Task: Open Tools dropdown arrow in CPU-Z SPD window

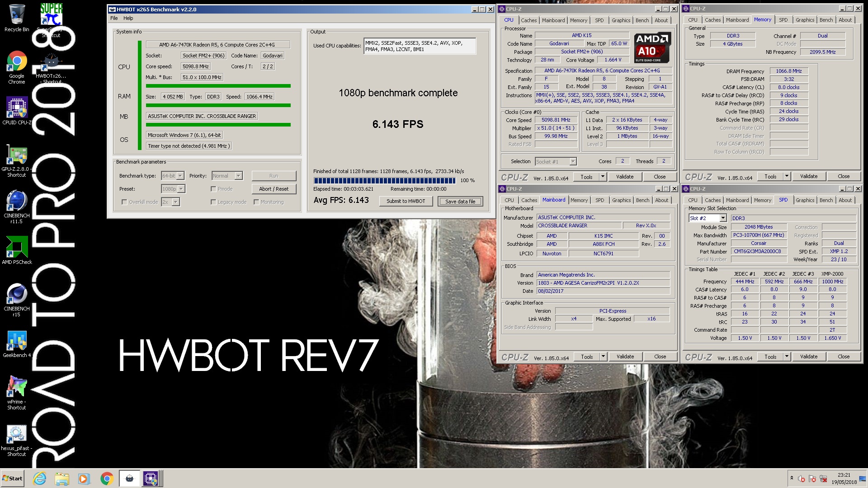Action: 787,357
